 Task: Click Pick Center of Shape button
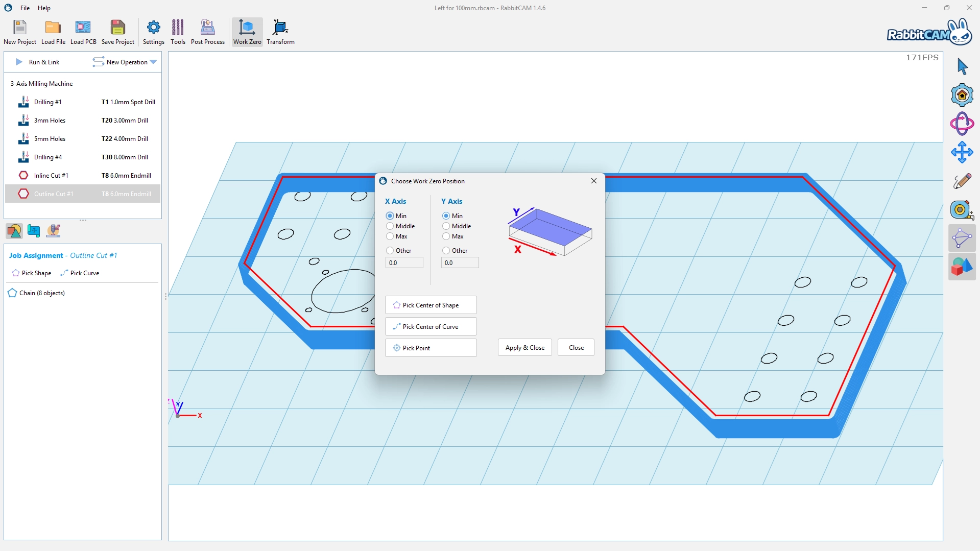click(431, 305)
